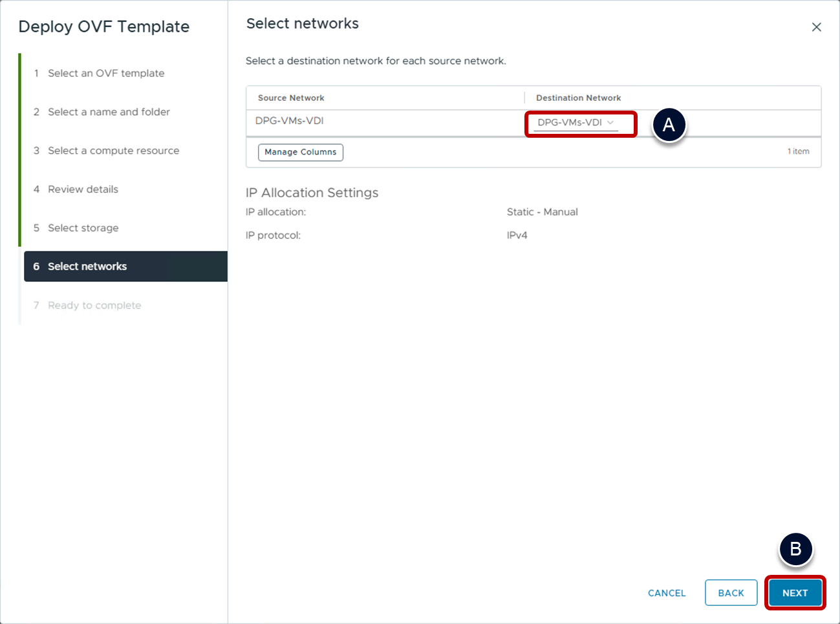
Task: Click the Destination Network column header
Action: (x=578, y=98)
